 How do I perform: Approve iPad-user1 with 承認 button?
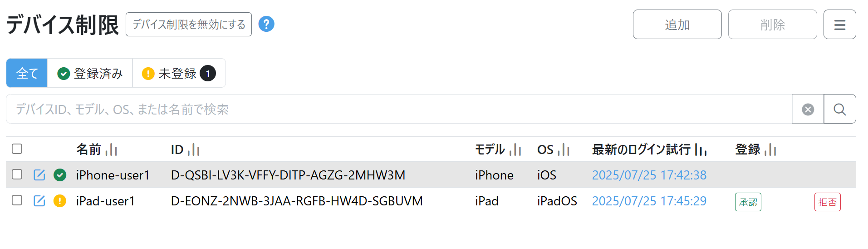pos(748,202)
